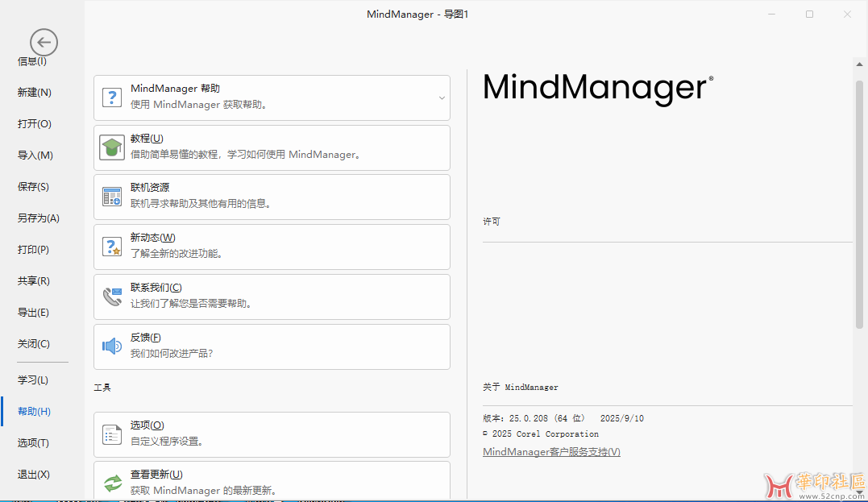Click 退出(X) to exit MindManager
The height and width of the screenshot is (502, 868).
pyautogui.click(x=33, y=474)
